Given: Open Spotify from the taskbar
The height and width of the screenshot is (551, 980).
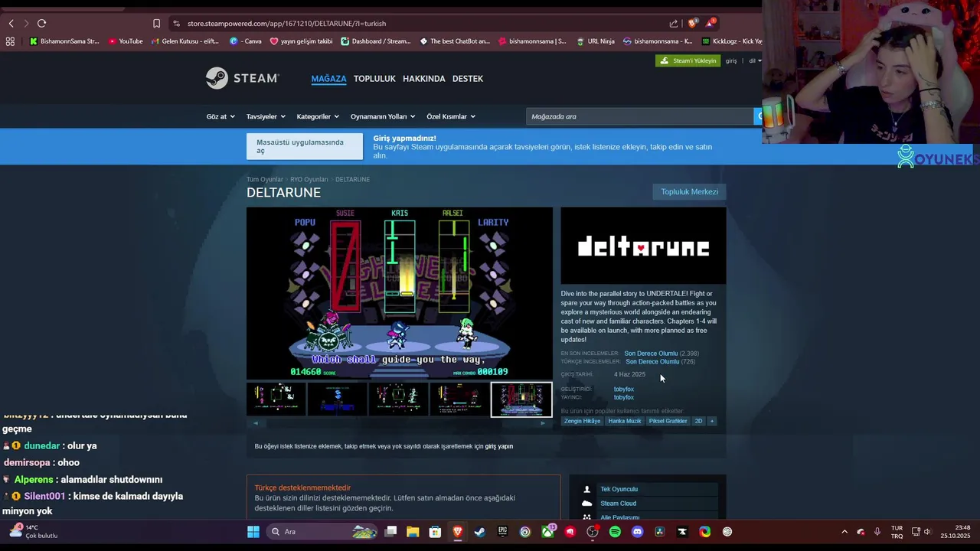Looking at the screenshot, I should [x=615, y=532].
